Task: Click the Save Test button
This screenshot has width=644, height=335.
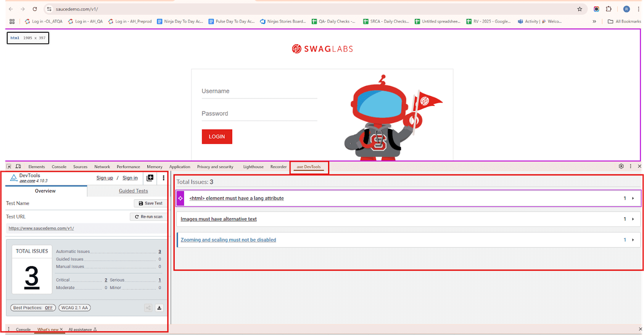Action: (150, 203)
